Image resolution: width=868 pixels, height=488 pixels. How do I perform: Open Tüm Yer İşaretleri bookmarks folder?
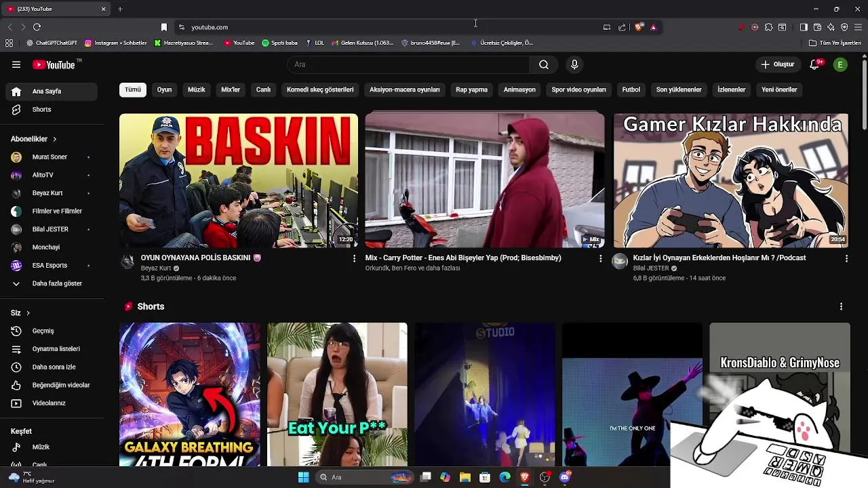point(835,43)
